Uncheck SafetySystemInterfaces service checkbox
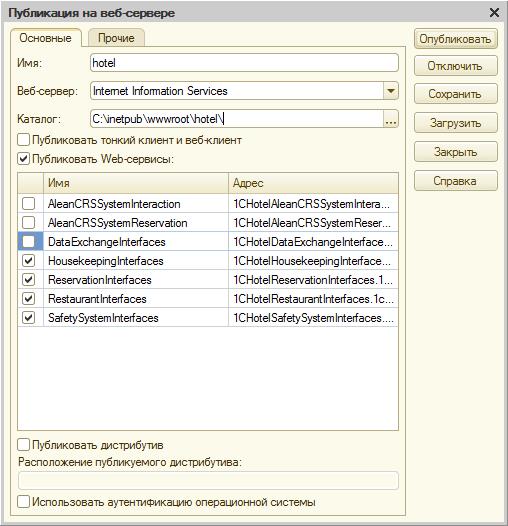 coord(29,317)
